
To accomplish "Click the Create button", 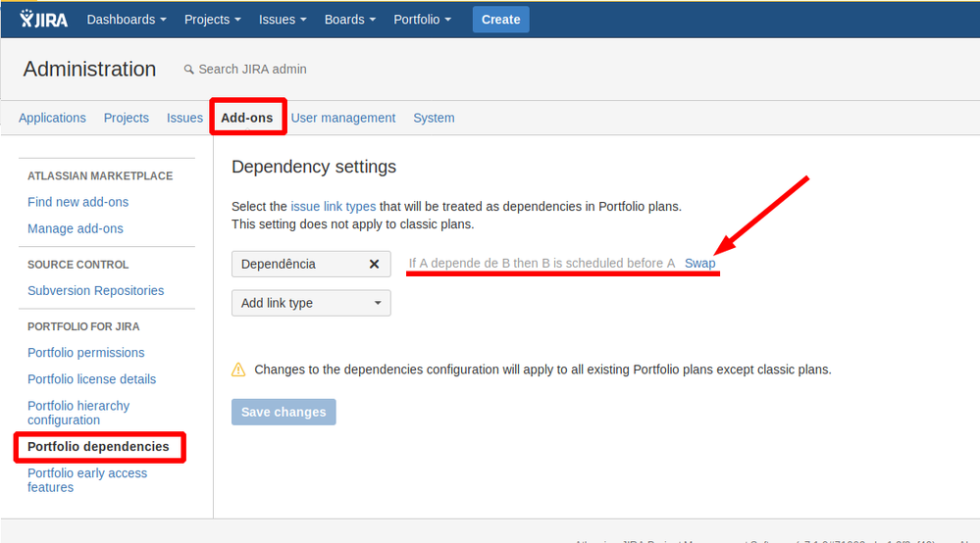I will coord(500,20).
